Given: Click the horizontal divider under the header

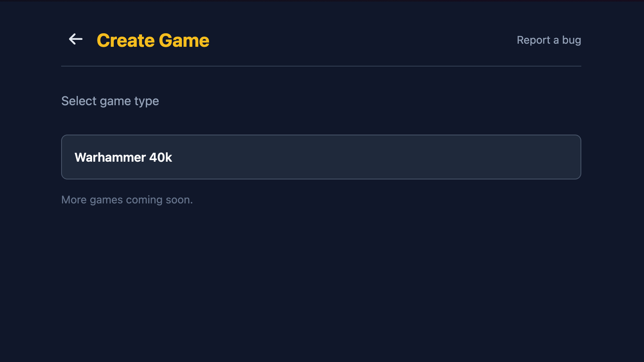Looking at the screenshot, I should (320, 66).
